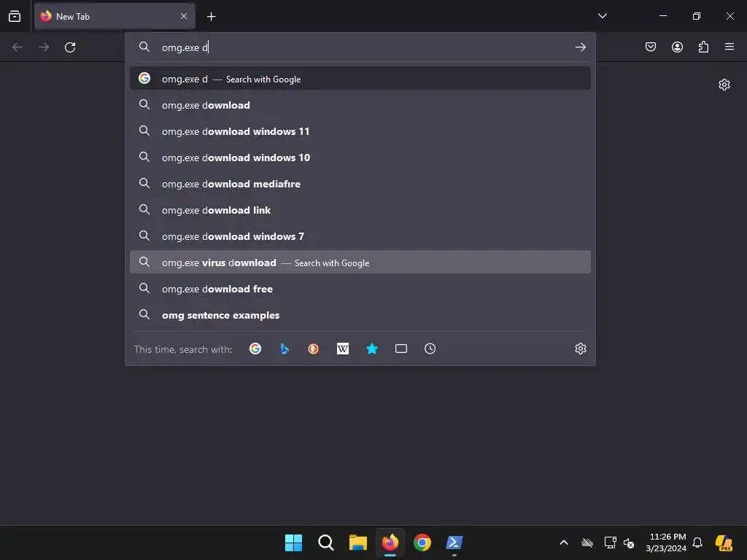Open the muted volume tray icon
This screenshot has width=747, height=560.
tap(629, 542)
